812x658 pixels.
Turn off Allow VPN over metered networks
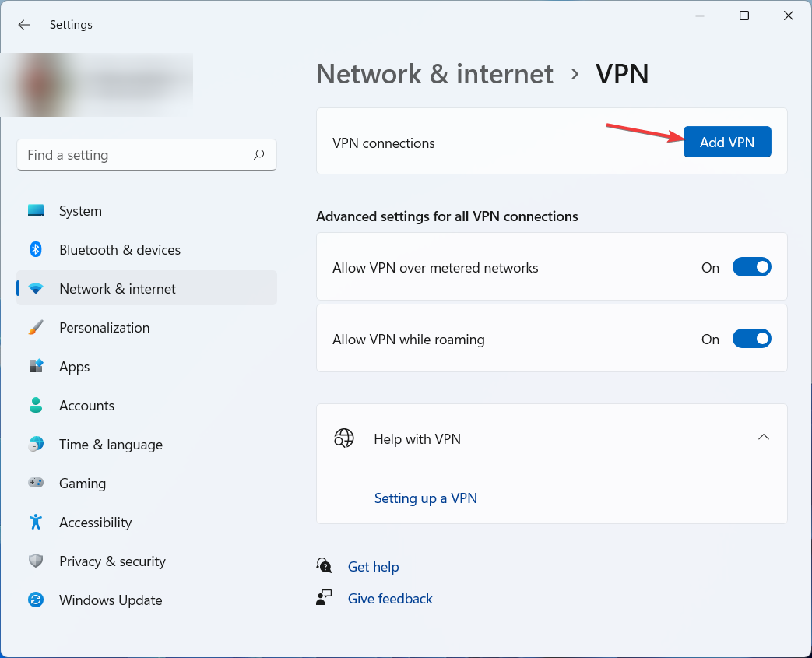[x=751, y=268]
